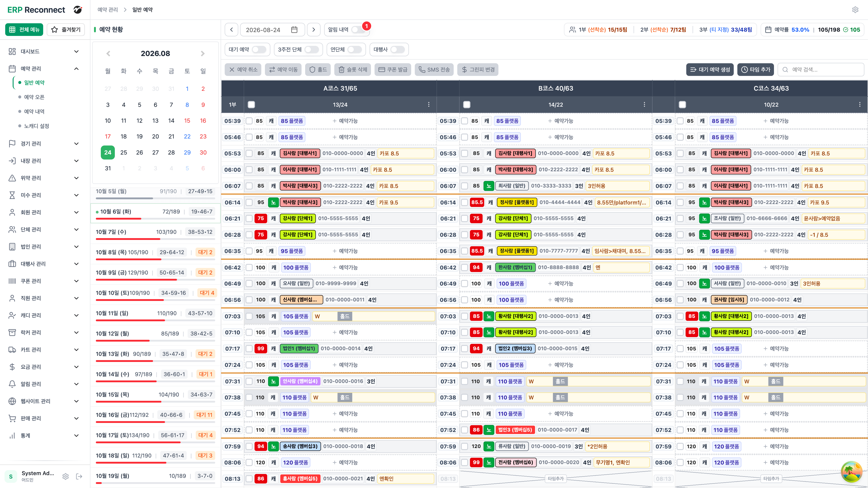Viewport: 868px width, 488px height.
Task: Expand the 대시보드 menu
Action: [x=45, y=52]
